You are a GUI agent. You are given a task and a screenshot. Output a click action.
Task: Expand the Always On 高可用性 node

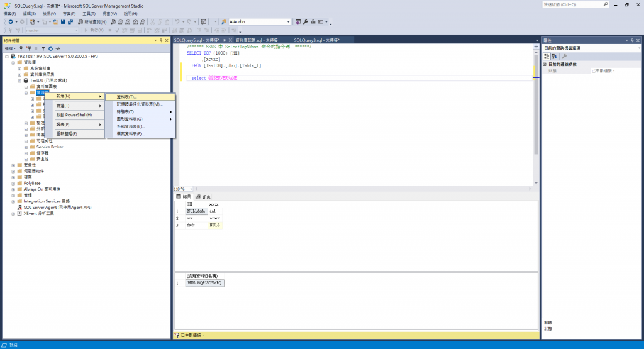click(x=14, y=190)
